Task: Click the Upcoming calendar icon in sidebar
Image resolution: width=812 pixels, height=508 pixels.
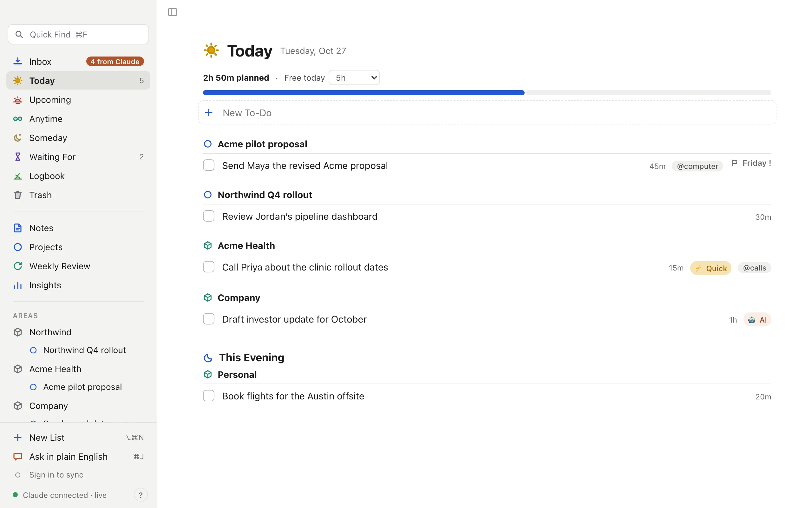Action: pyautogui.click(x=17, y=100)
